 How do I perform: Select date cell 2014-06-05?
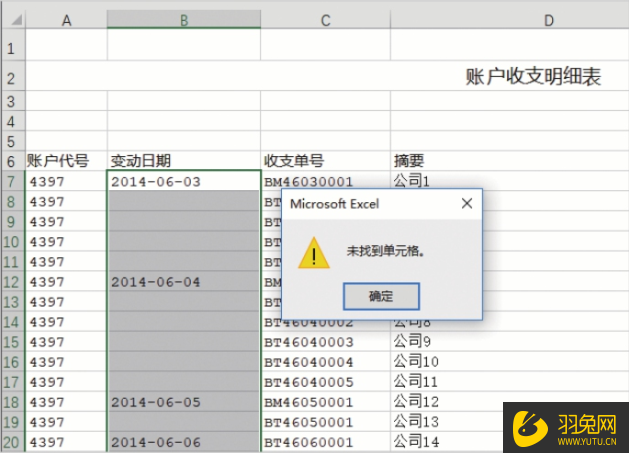pyautogui.click(x=184, y=402)
